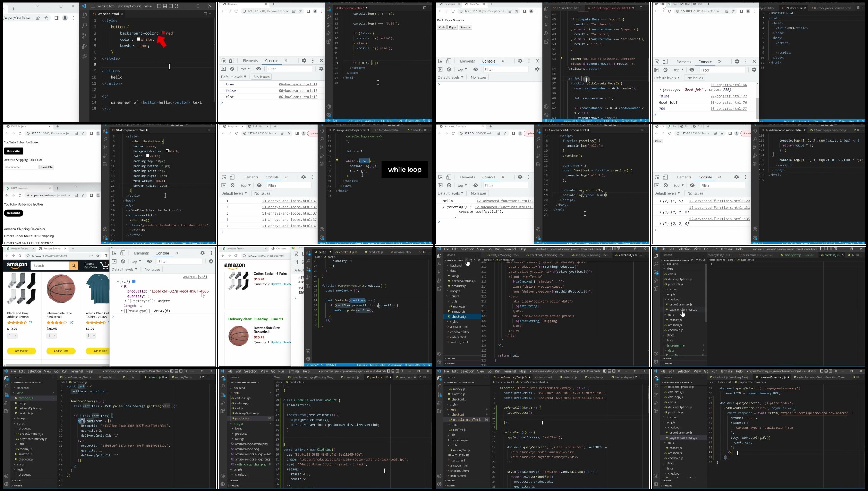The height and width of the screenshot is (491, 868).
Task: Click inspect element icon in amazon.html DevTools
Action: click(114, 253)
